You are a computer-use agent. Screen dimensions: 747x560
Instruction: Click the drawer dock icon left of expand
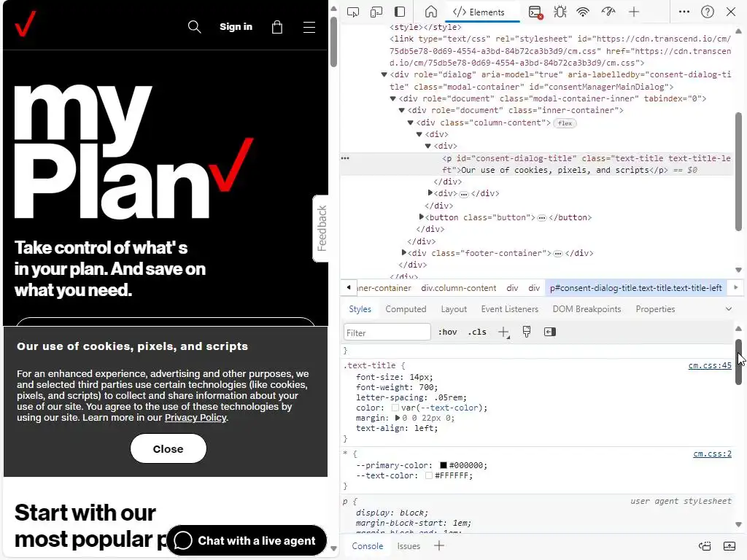click(705, 546)
